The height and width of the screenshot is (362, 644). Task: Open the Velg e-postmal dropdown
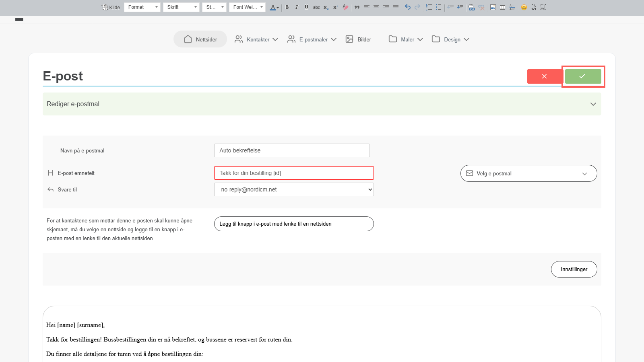point(528,173)
